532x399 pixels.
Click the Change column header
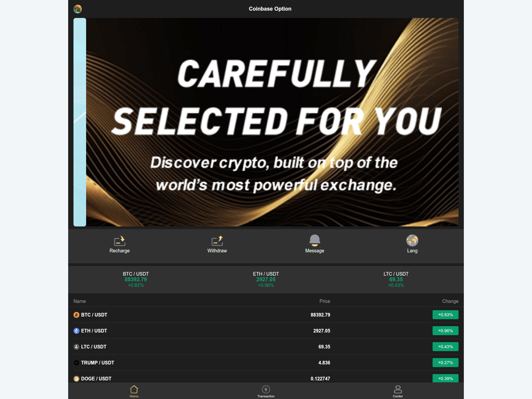[x=450, y=301]
